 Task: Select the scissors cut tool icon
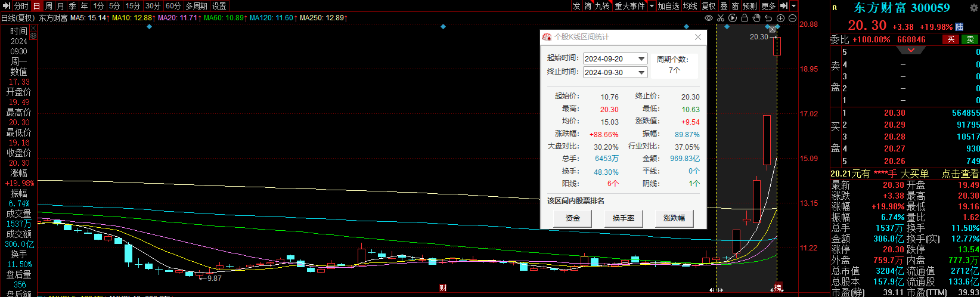[721, 18]
